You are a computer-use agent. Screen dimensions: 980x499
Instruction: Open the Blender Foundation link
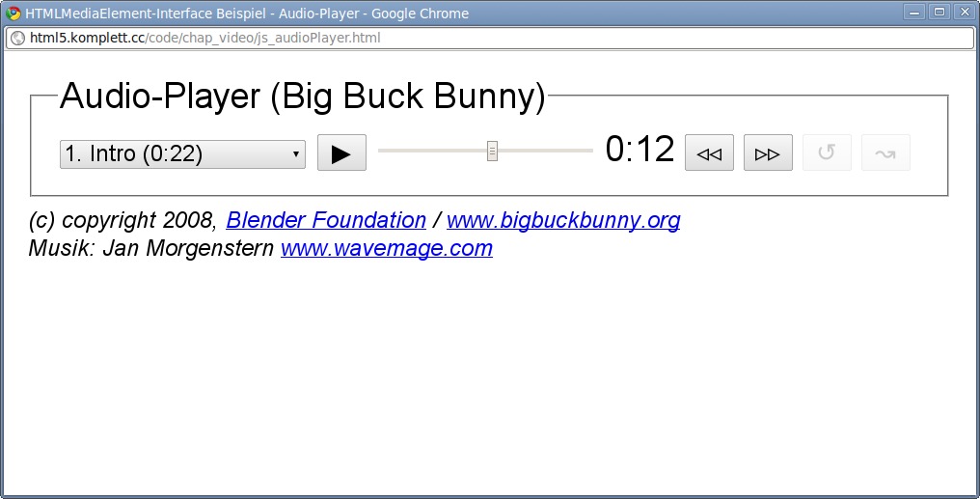click(326, 220)
